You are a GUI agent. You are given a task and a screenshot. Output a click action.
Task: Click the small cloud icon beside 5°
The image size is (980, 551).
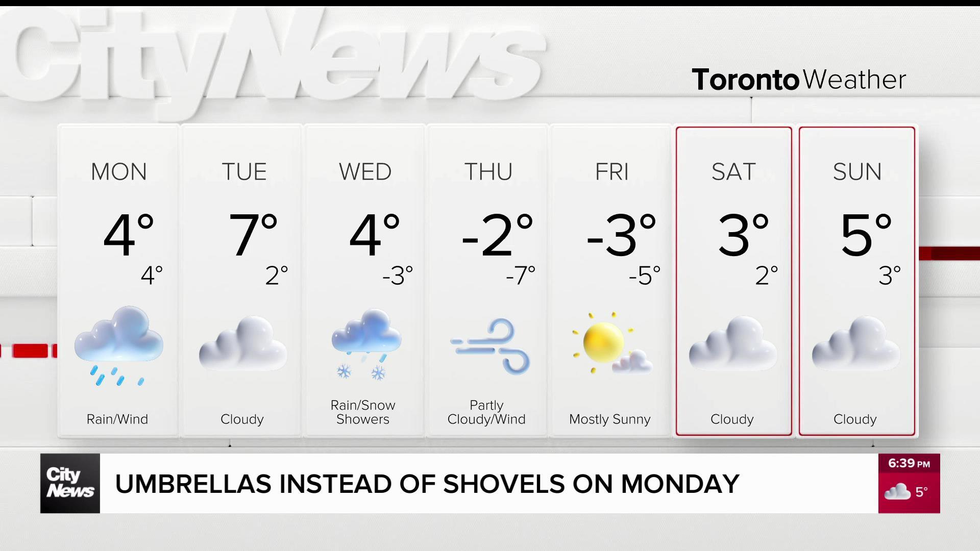[897, 492]
